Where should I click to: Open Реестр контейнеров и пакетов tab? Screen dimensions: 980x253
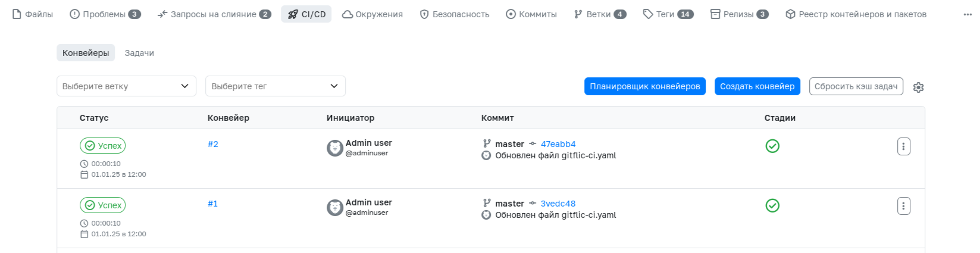pos(856,14)
